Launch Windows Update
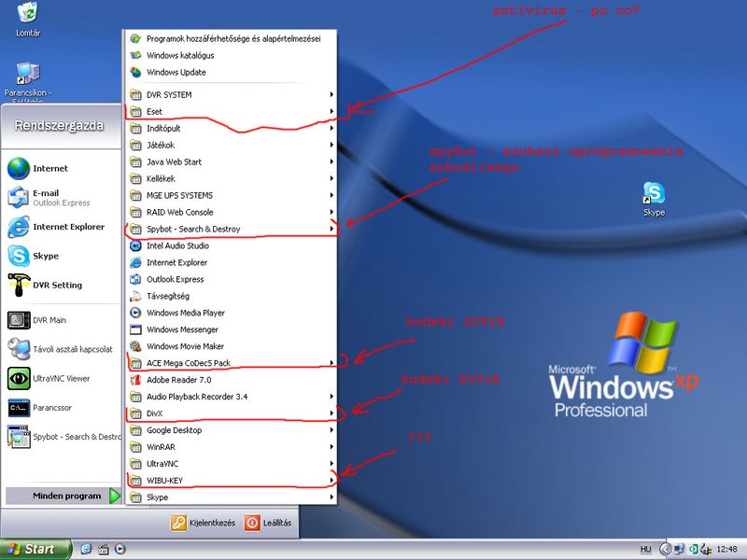 (x=231, y=73)
